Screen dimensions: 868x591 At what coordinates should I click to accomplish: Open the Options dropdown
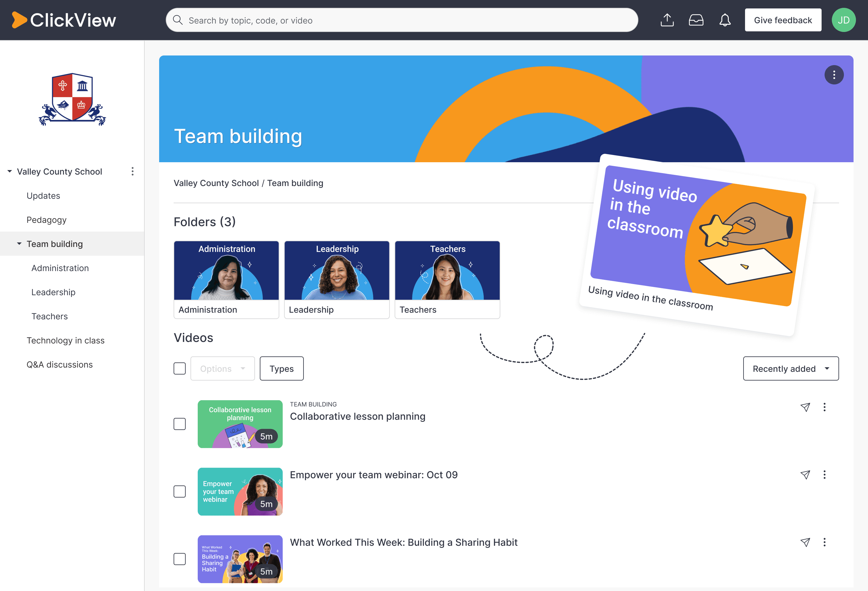(x=223, y=369)
